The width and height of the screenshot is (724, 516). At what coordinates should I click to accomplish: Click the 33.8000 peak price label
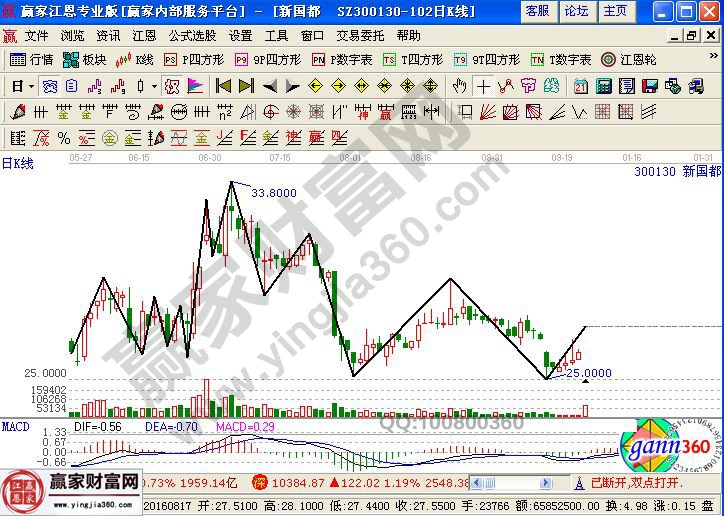click(273, 192)
